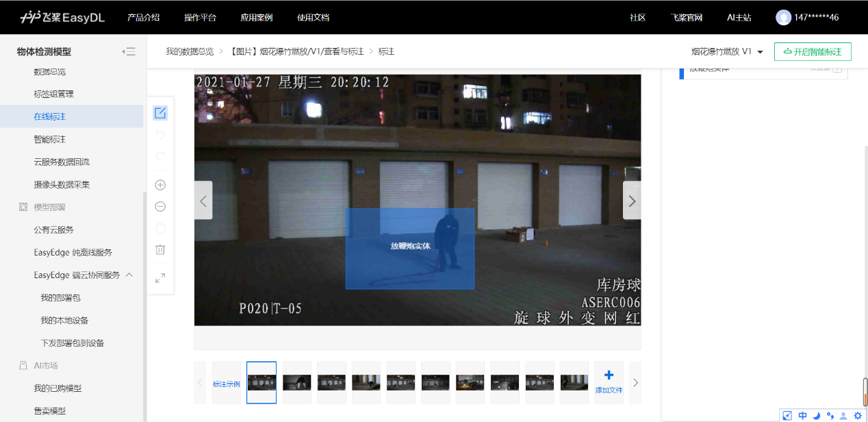Click the trash delete annotation icon

[x=160, y=250]
